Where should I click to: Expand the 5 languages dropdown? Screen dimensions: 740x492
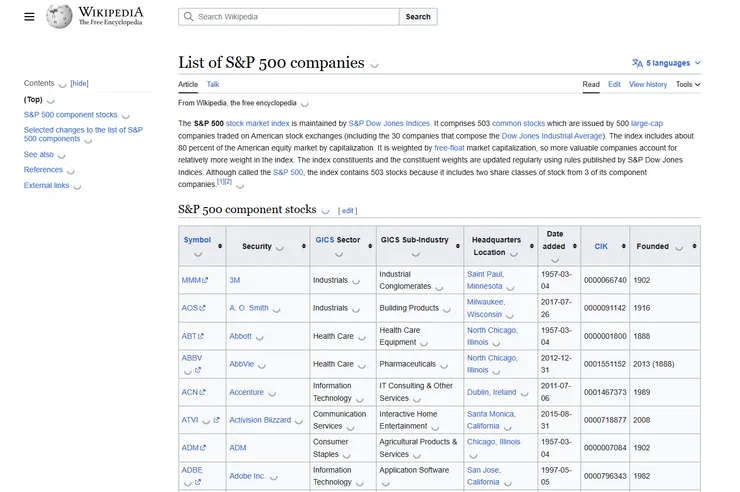pyautogui.click(x=666, y=63)
